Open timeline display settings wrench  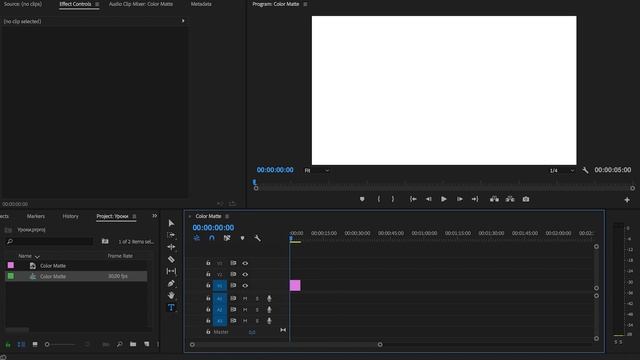[258, 238]
